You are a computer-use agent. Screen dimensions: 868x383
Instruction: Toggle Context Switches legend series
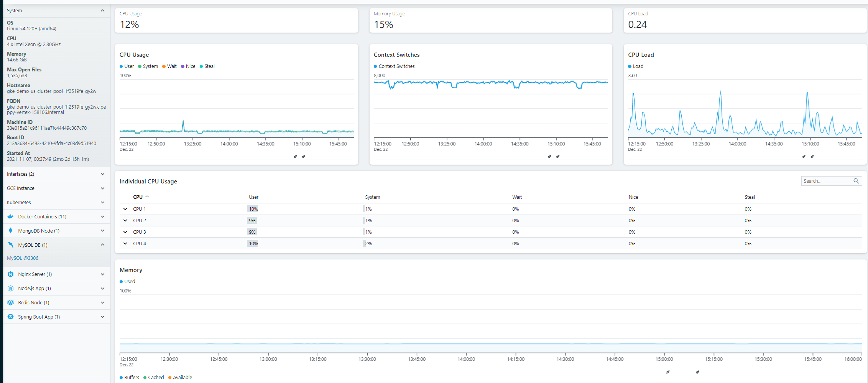(394, 66)
